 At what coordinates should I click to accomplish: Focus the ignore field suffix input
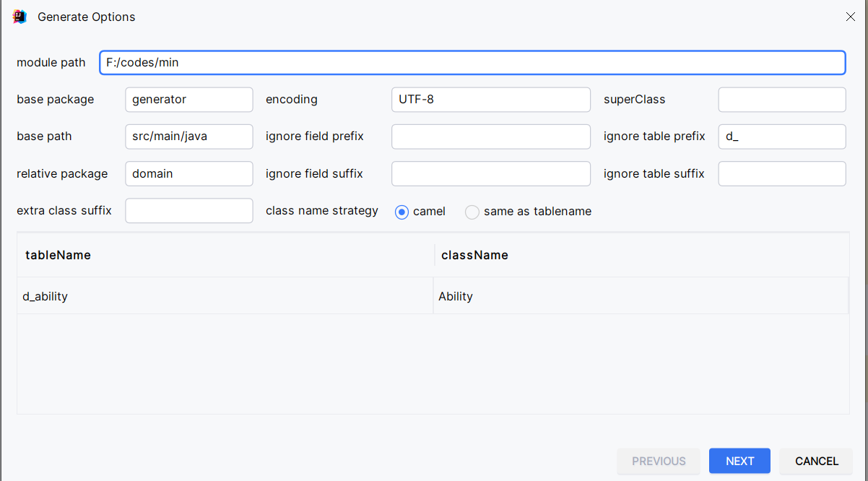[x=491, y=174]
